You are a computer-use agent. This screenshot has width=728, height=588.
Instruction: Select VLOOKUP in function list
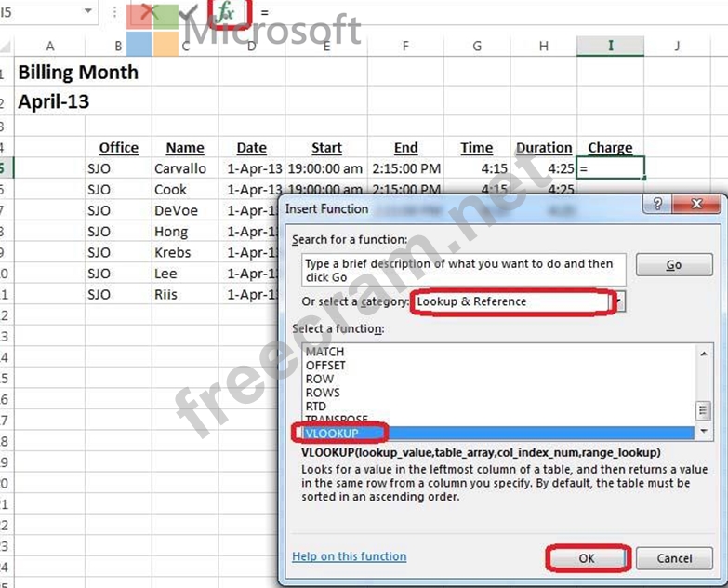pos(497,433)
